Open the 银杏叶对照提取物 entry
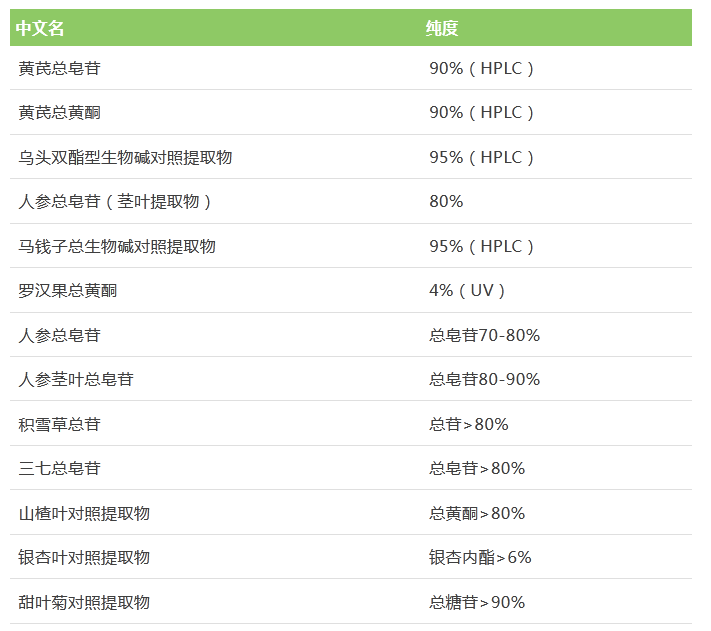The width and height of the screenshot is (711, 631). click(84, 557)
